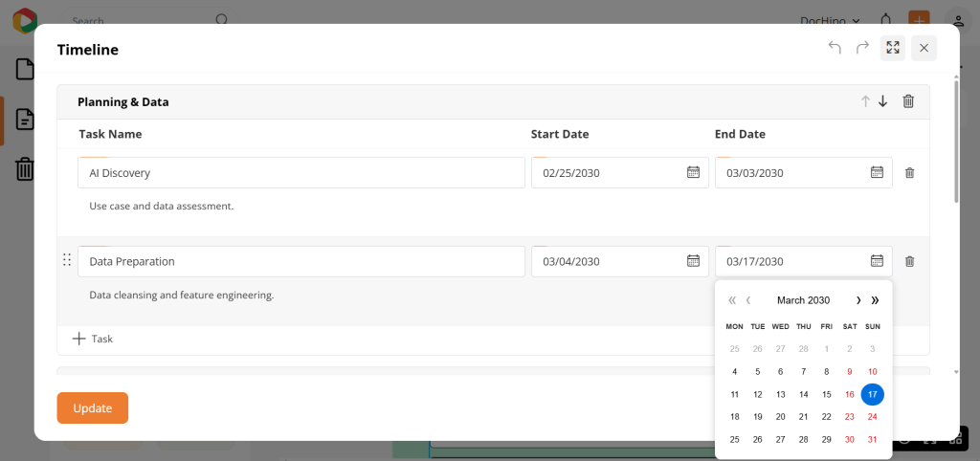This screenshot has height=461, width=980.
Task: Go to next month in calendar
Action: (857, 300)
